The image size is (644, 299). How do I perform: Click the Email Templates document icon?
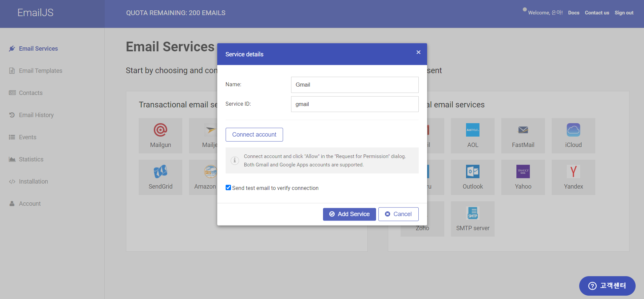point(12,71)
